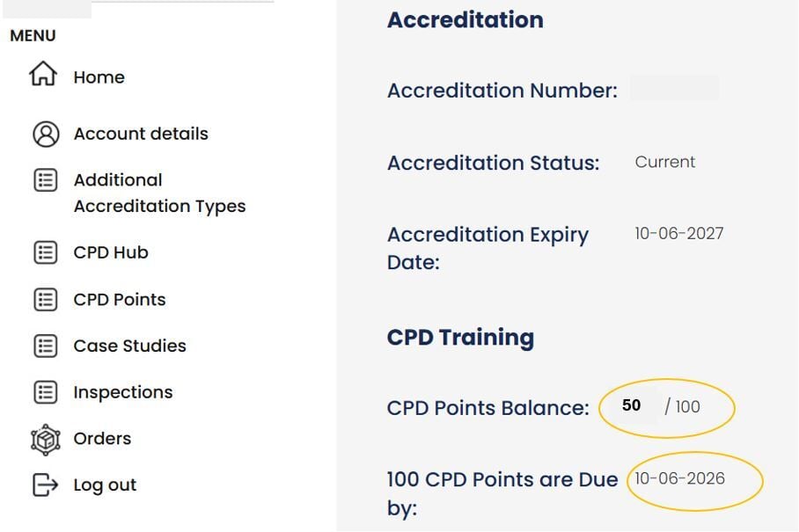The image size is (799, 532).
Task: Select CPD Points in the menu
Action: pyautogui.click(x=120, y=299)
